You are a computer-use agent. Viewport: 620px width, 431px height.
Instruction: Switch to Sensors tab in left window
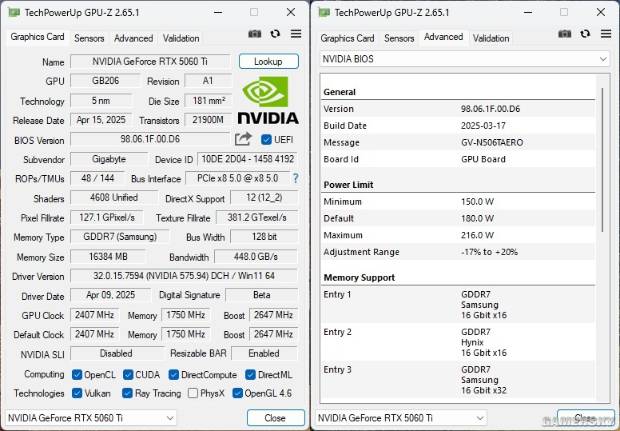pos(89,38)
